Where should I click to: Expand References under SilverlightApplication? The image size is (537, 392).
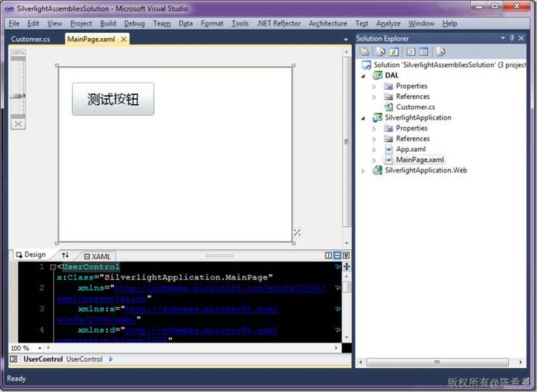374,139
